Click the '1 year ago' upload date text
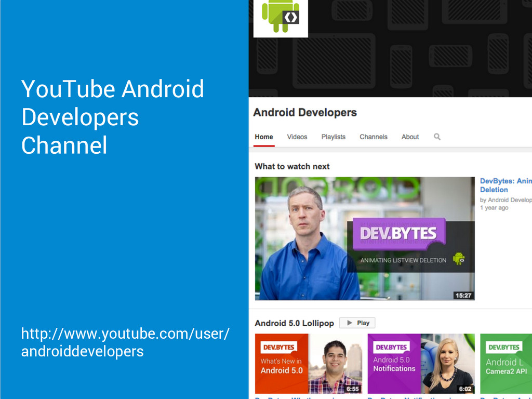This screenshot has height=399, width=532. (494, 208)
